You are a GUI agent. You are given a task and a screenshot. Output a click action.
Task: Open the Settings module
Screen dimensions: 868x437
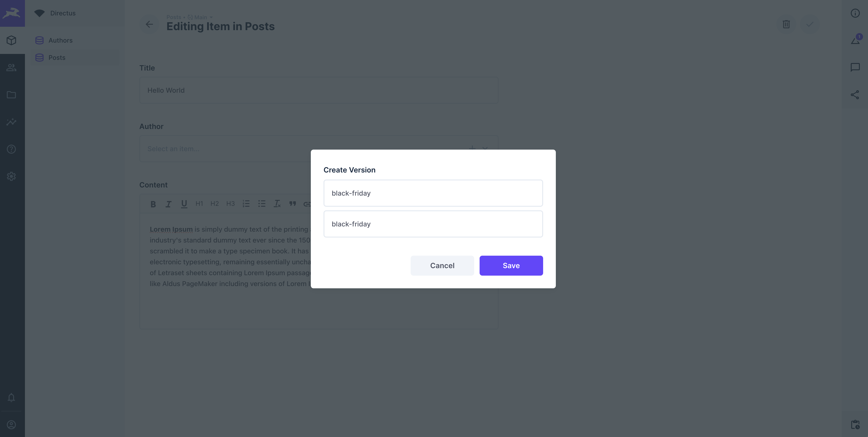click(x=12, y=176)
